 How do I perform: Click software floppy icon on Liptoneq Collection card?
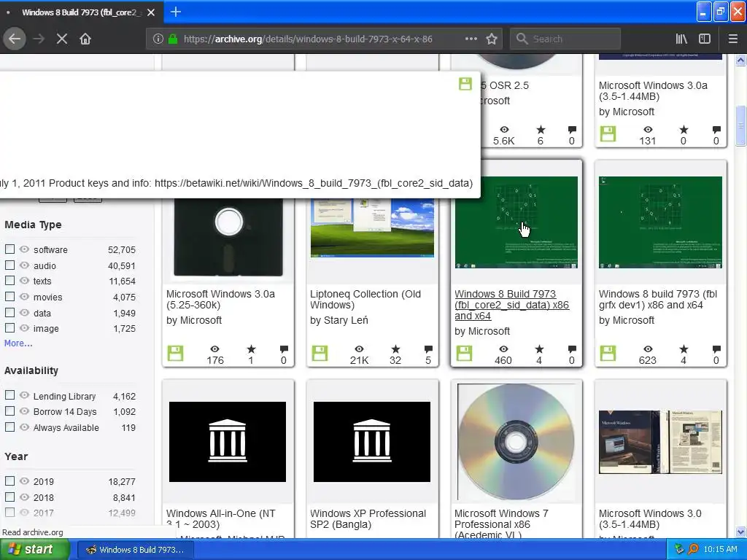click(320, 354)
